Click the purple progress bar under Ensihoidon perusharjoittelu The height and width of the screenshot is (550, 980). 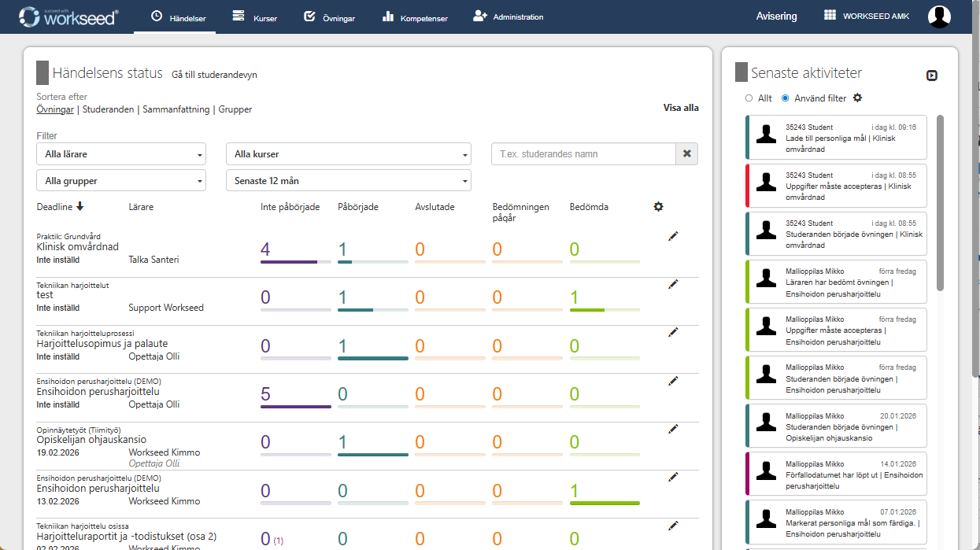click(x=295, y=407)
